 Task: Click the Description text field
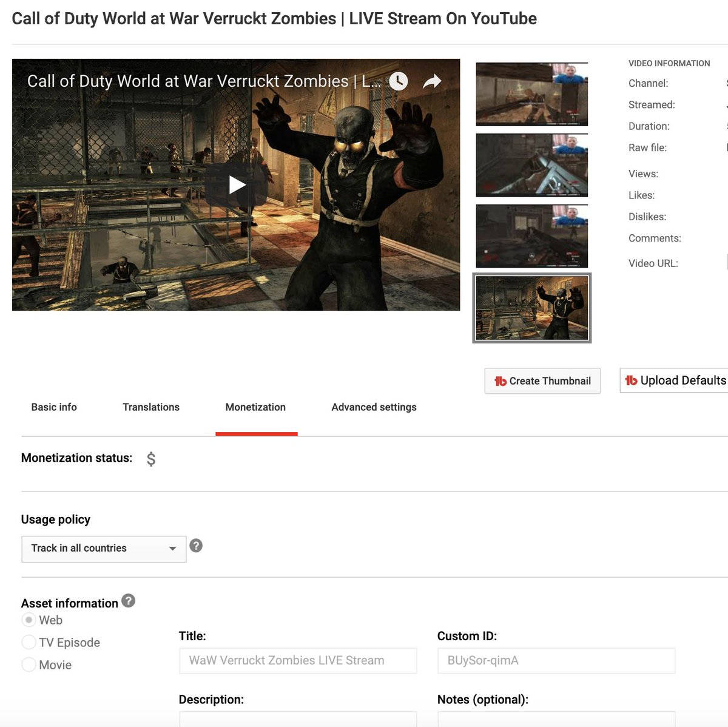click(x=298, y=719)
